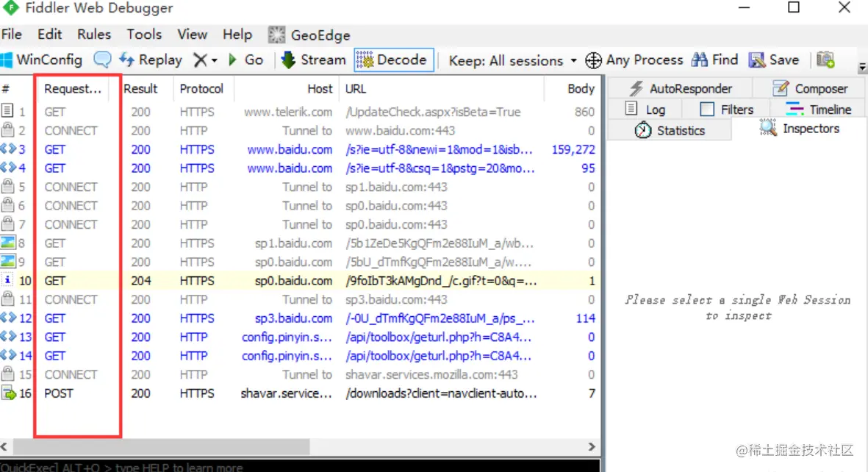Open the Rules menu
Screen dimensions: 868x472
(x=93, y=35)
